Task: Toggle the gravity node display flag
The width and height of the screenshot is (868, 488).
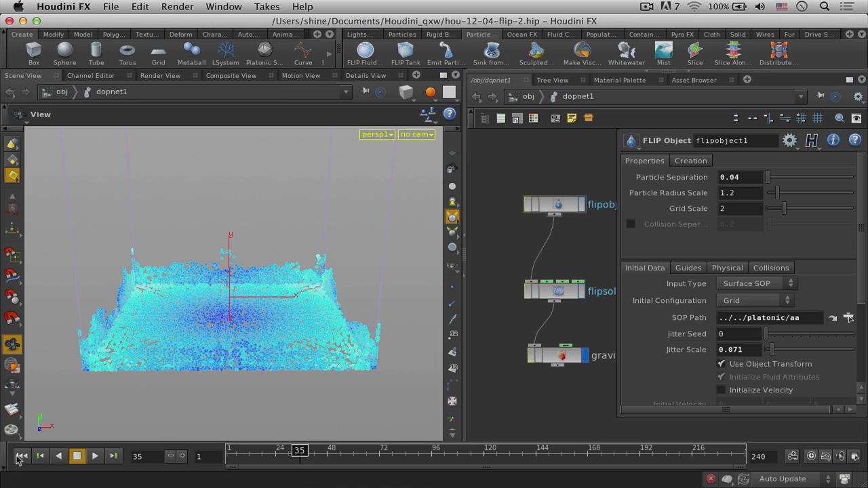Action: [x=585, y=355]
